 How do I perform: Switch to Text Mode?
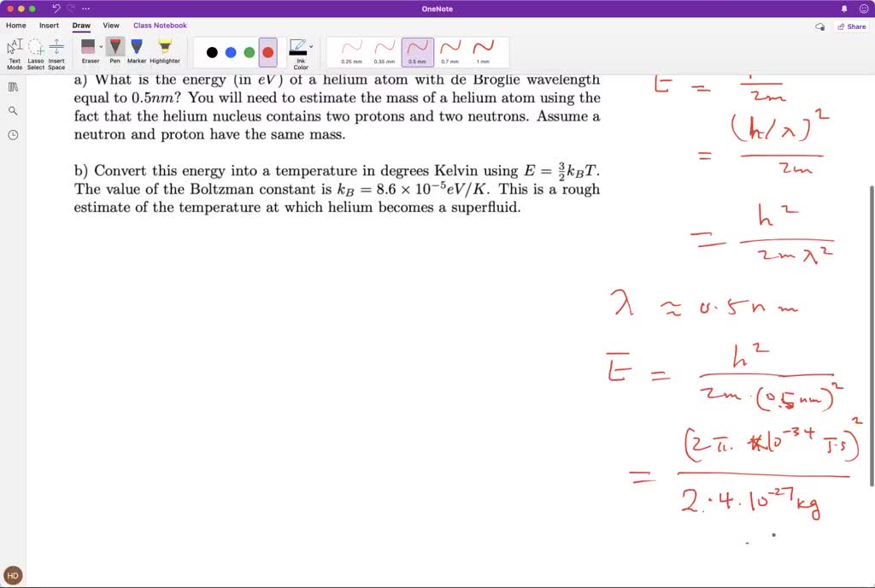point(15,51)
